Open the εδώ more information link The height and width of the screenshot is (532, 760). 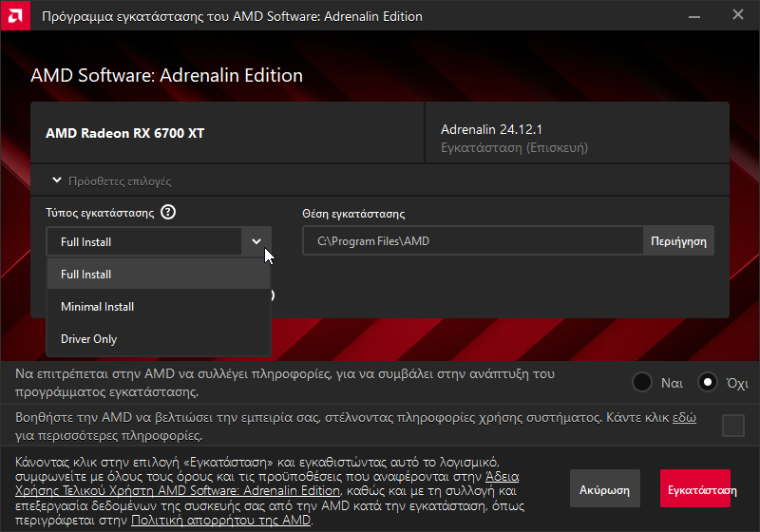(684, 418)
